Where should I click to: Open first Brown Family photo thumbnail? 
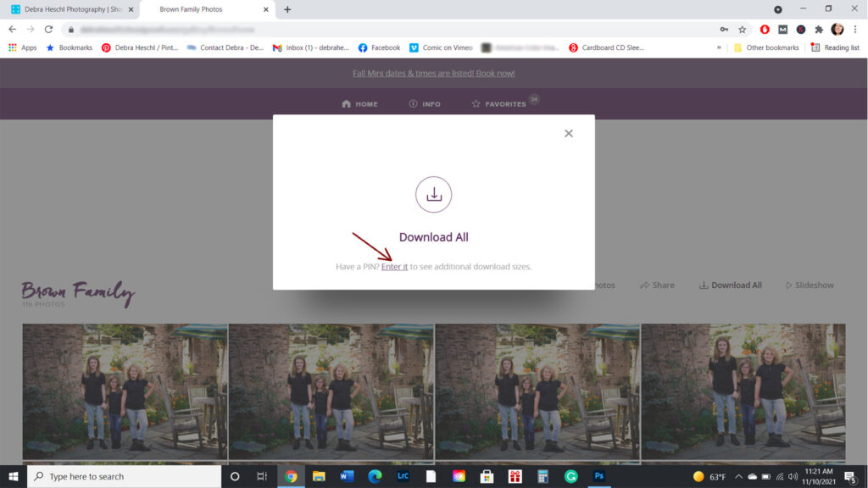tap(125, 391)
